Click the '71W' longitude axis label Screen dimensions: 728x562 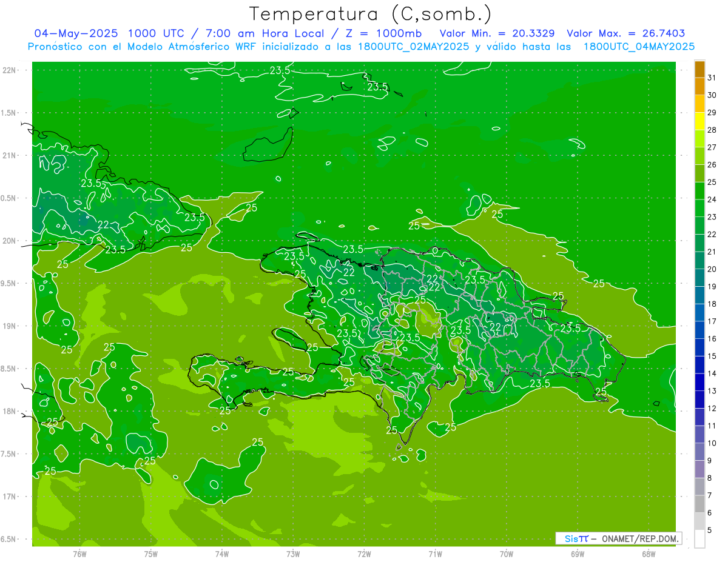click(x=435, y=554)
